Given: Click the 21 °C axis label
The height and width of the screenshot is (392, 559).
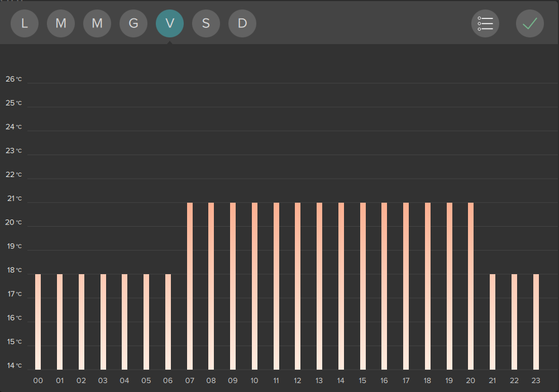Looking at the screenshot, I should click(14, 199).
